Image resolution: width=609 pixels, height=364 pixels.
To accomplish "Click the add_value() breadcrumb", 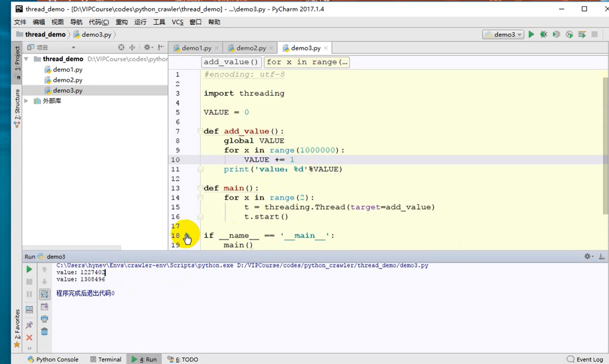I will pos(231,62).
